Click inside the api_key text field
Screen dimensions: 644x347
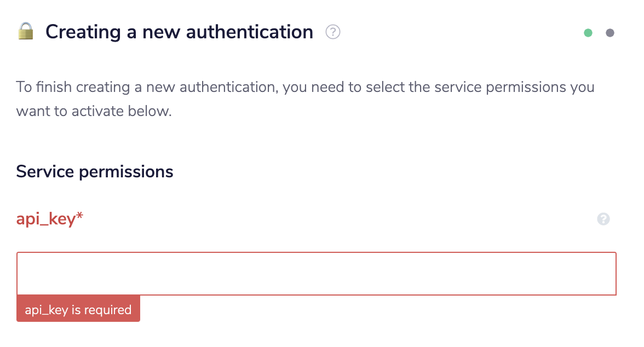coord(317,274)
